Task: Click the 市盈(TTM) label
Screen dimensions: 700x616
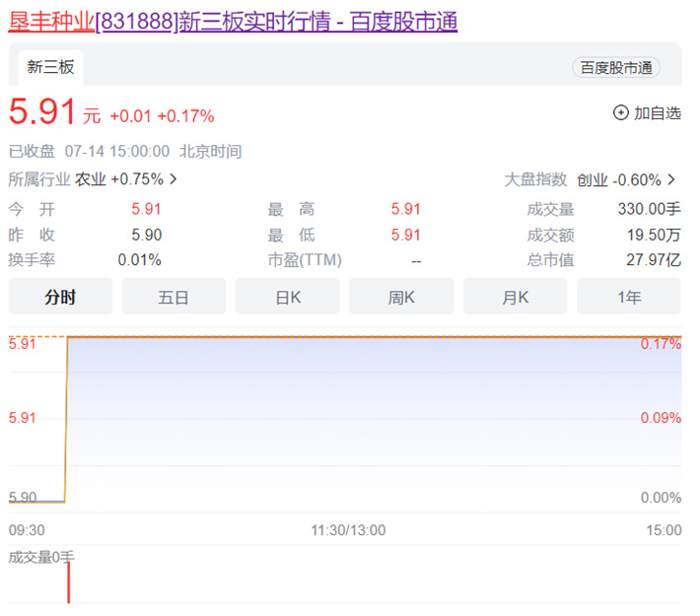Action: tap(305, 260)
